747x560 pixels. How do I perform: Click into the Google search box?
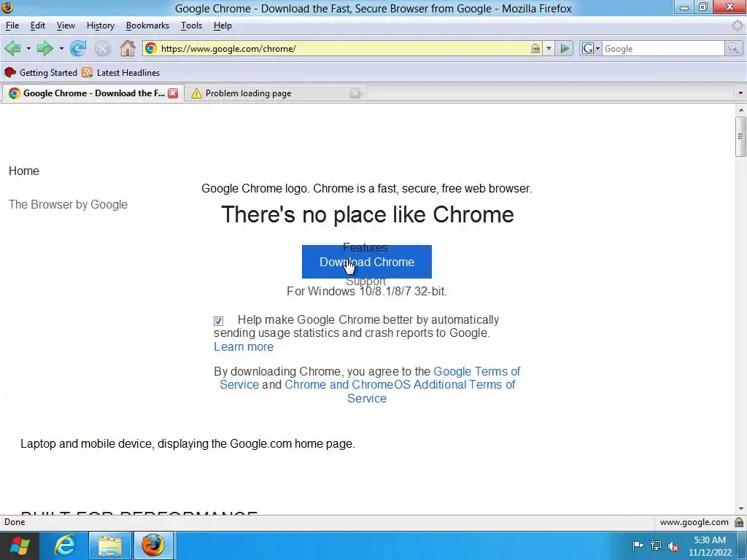(663, 48)
